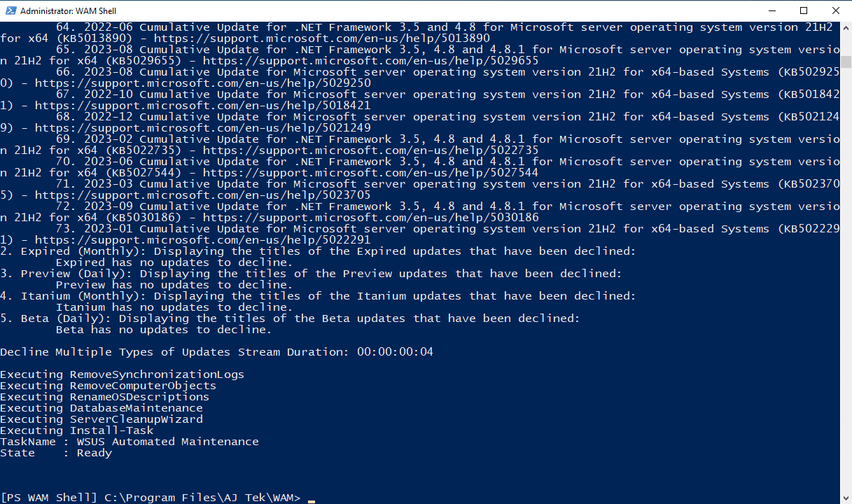The width and height of the screenshot is (852, 504).
Task: Select the support URL ending in 5018421
Action: [203, 106]
